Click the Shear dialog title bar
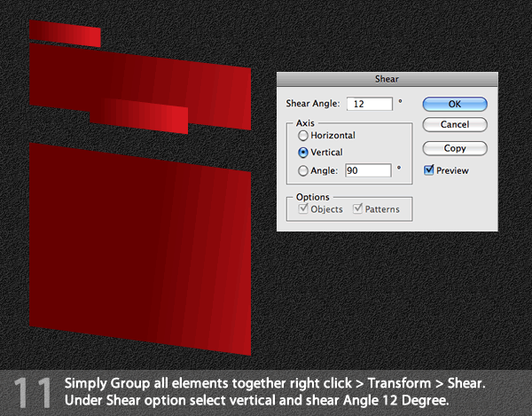The width and height of the screenshot is (532, 416). pos(387,79)
